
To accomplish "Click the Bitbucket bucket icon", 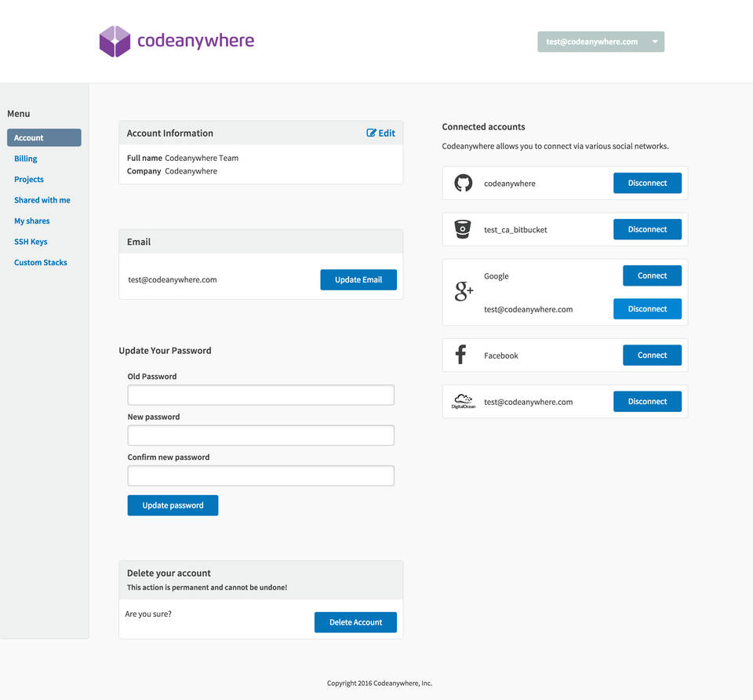I will coord(463,230).
